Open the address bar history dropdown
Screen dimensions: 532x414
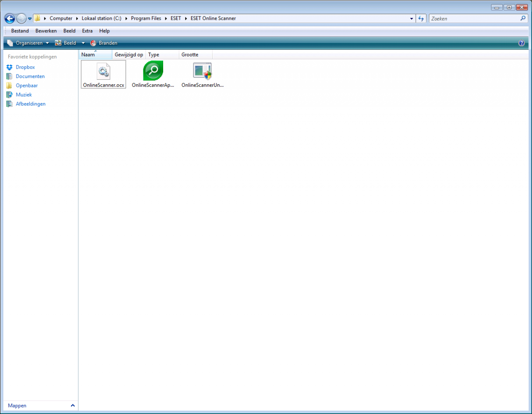tap(412, 19)
